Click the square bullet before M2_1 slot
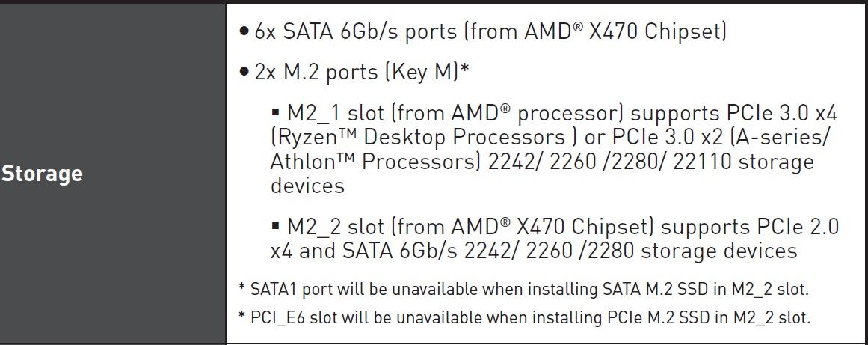 (x=276, y=112)
